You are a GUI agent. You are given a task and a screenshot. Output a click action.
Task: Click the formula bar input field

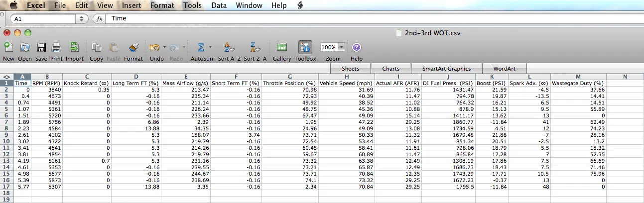point(349,18)
